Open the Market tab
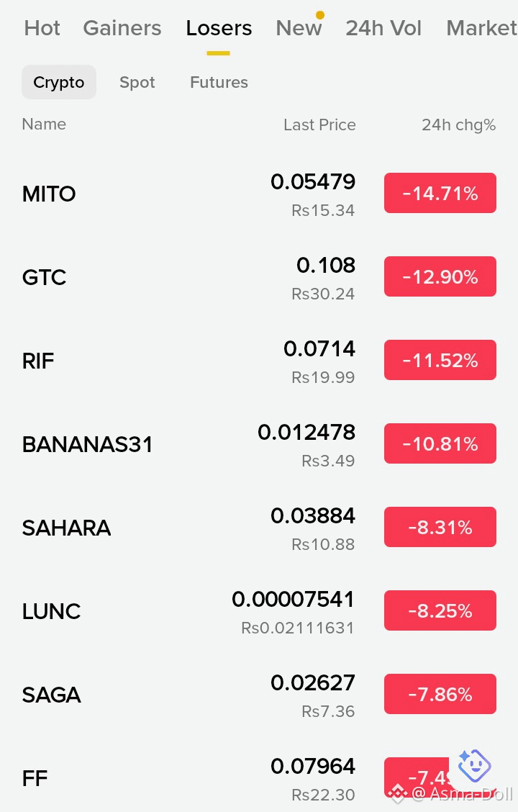 pos(482,28)
